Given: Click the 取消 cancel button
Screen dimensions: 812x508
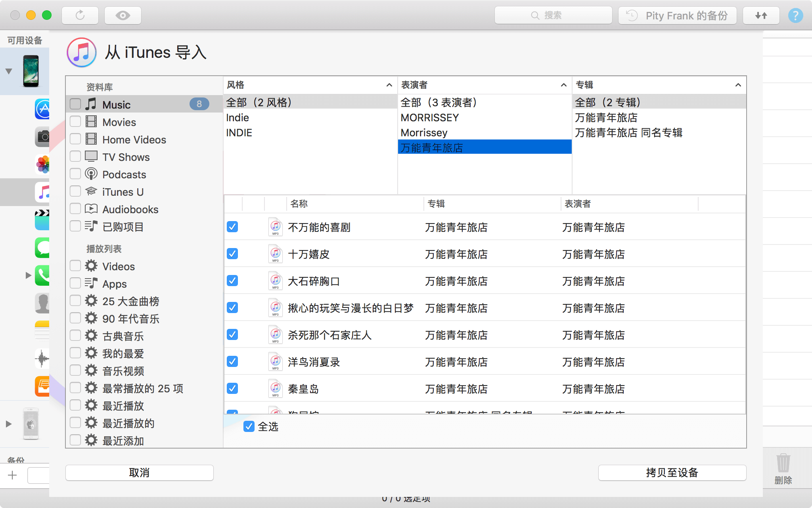Looking at the screenshot, I should (x=139, y=473).
